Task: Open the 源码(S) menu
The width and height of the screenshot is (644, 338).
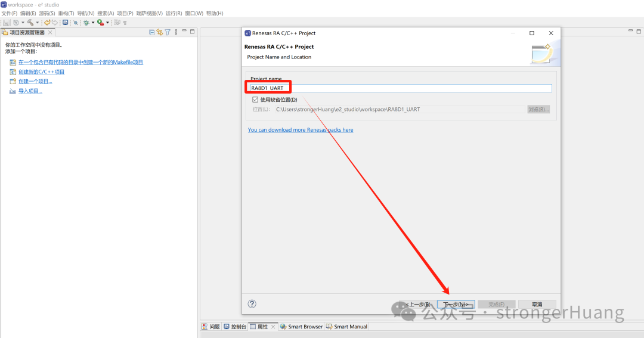Action: (x=47, y=13)
